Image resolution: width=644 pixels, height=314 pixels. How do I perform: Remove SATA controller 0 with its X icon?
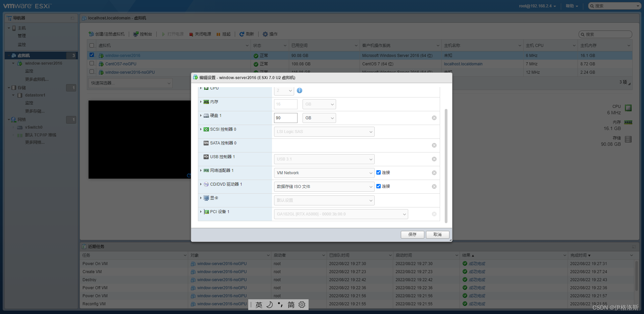click(434, 145)
